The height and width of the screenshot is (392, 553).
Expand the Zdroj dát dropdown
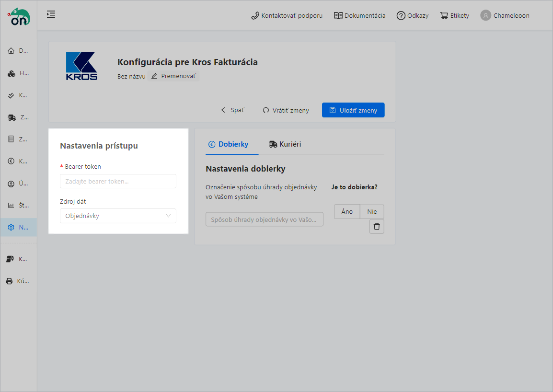click(x=118, y=216)
